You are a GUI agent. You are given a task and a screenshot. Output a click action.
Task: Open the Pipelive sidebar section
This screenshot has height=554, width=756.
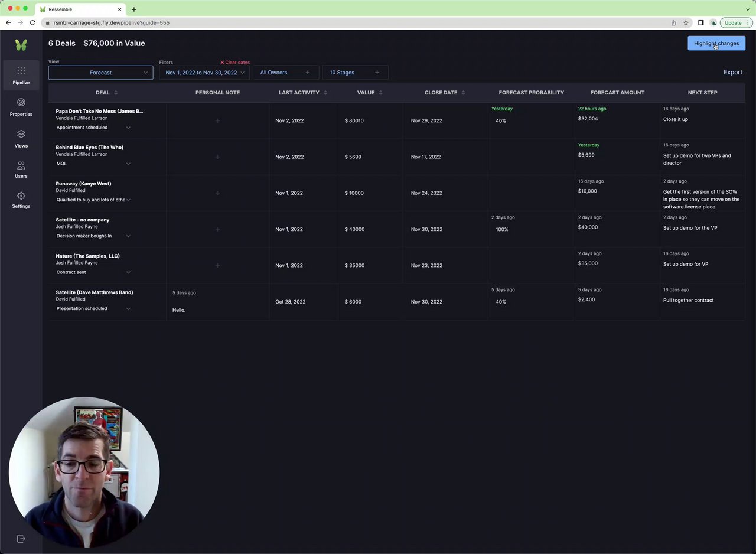[x=21, y=76]
